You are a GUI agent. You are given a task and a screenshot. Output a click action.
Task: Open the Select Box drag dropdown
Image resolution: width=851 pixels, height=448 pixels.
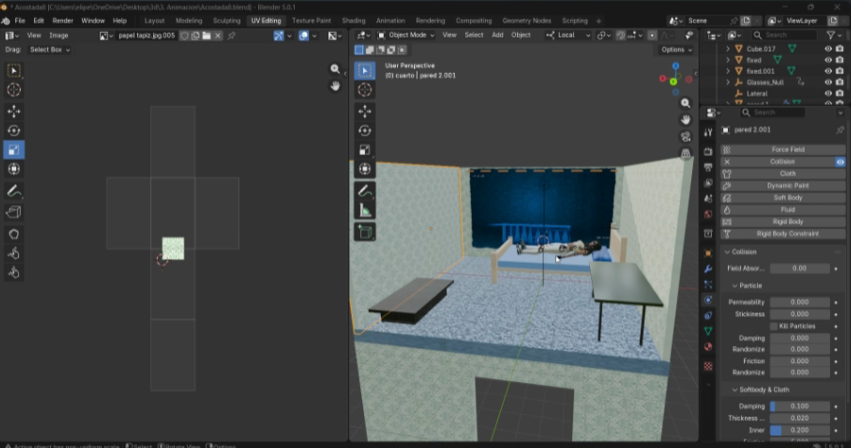(47, 49)
